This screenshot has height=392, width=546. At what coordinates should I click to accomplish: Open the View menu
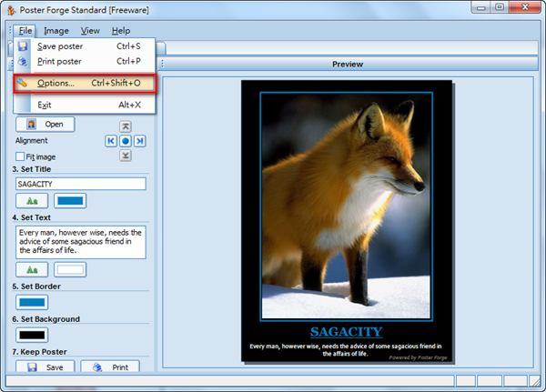point(90,31)
